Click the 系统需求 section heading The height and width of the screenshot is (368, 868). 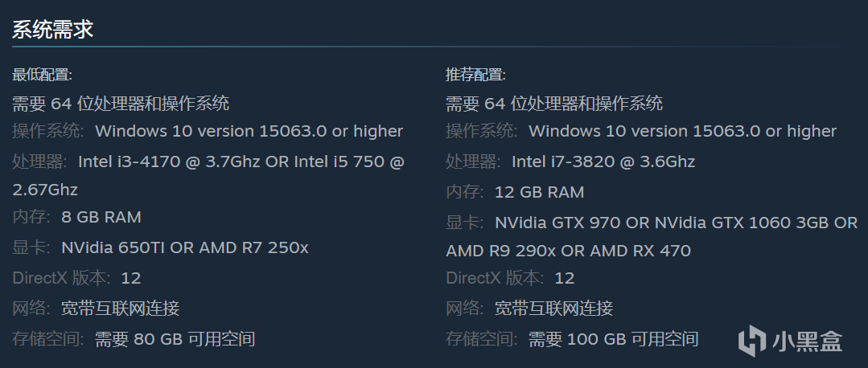click(x=53, y=31)
